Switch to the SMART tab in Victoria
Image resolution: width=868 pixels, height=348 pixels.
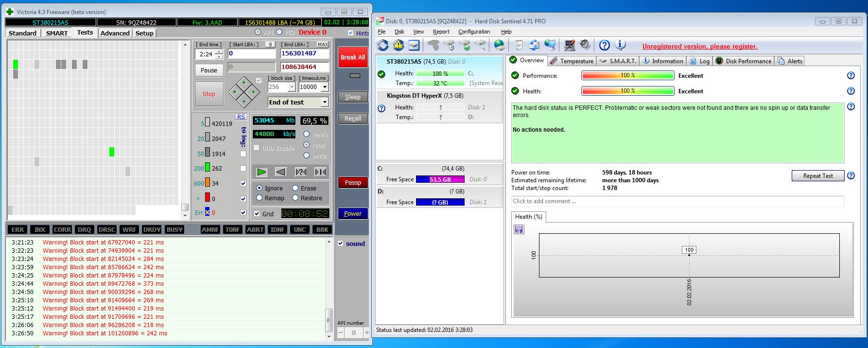[x=57, y=33]
